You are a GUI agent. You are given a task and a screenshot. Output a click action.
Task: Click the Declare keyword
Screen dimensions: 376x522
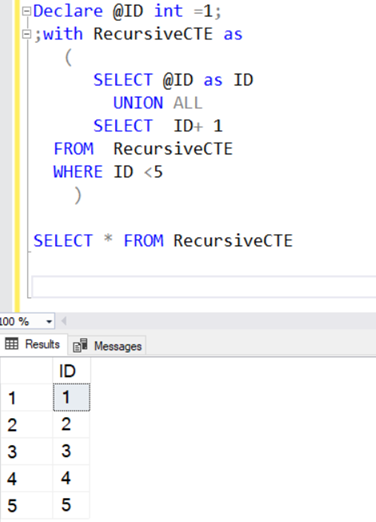point(68,11)
